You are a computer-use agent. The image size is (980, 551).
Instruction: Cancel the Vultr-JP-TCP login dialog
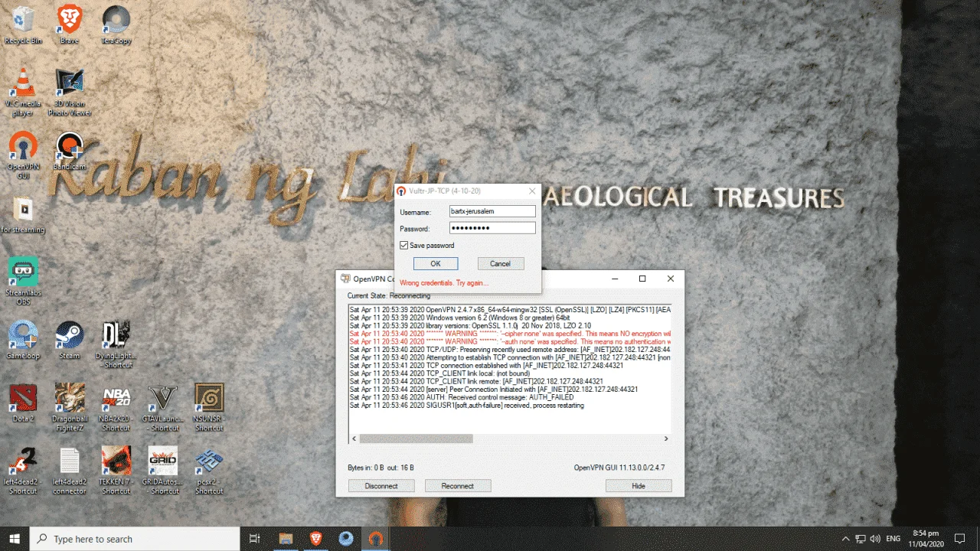500,263
